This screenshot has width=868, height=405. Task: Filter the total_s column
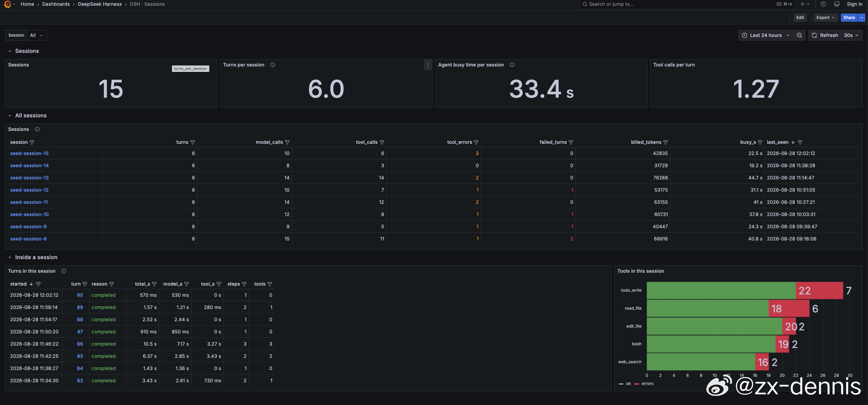tap(154, 284)
